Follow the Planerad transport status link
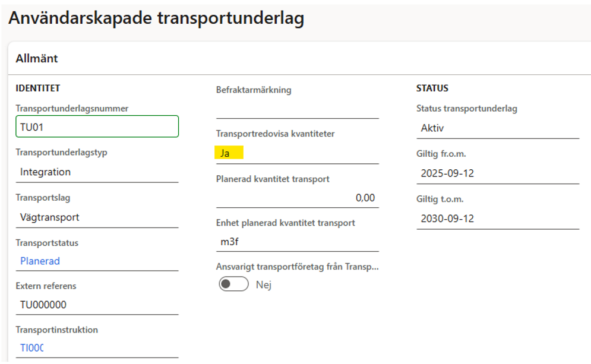 pos(40,261)
